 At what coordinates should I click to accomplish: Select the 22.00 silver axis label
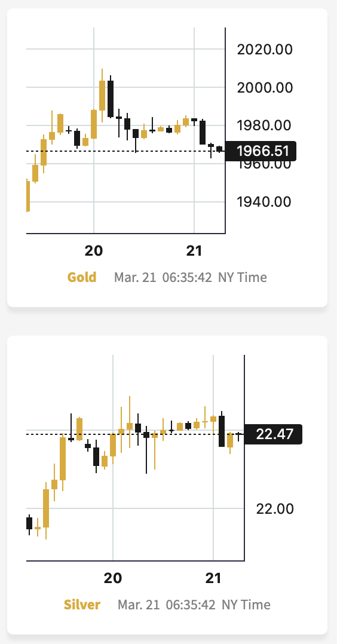point(275,509)
